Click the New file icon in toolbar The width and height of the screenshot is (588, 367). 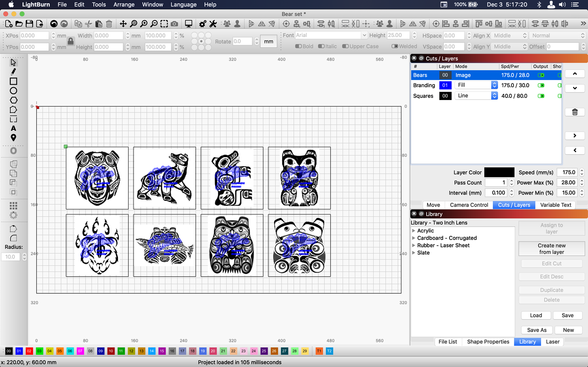click(x=9, y=24)
